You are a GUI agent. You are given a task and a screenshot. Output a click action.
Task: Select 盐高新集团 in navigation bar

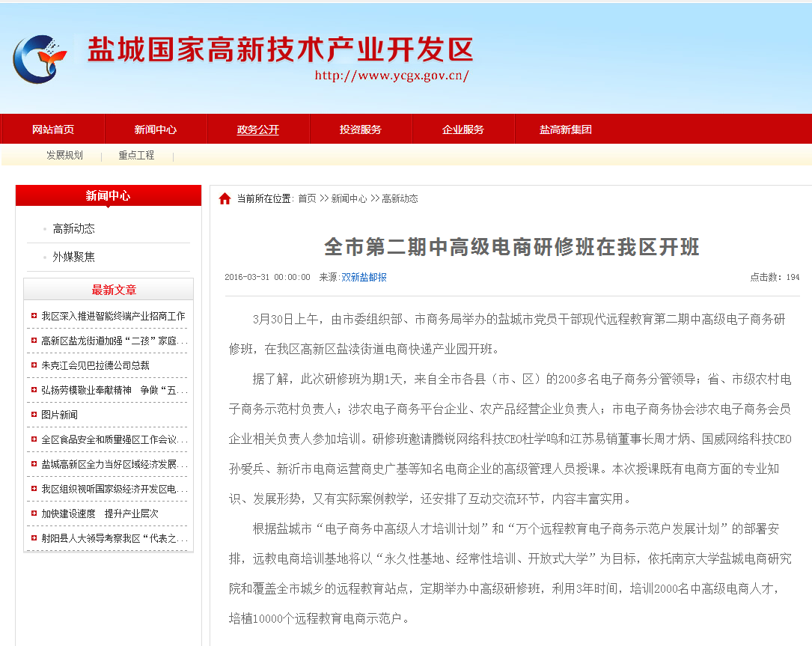(566, 129)
